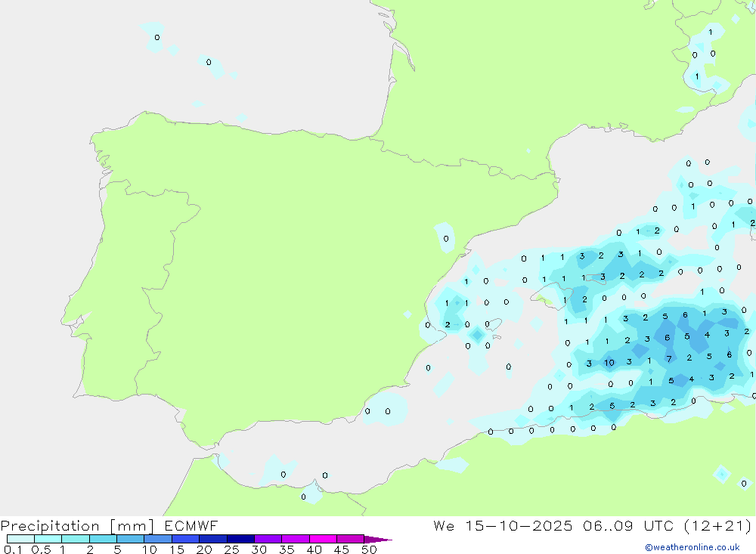The height and width of the screenshot is (554, 756).
Task: Click the "ECMWF" model label
Action: point(191,526)
